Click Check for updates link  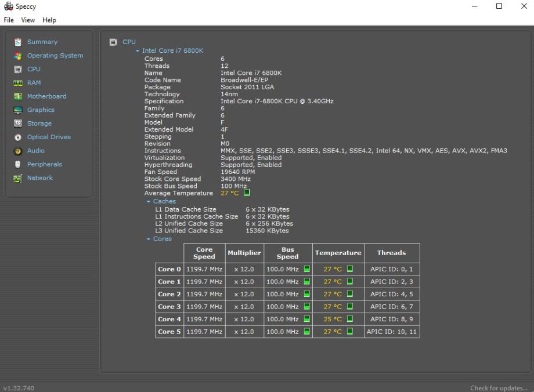tap(499, 388)
